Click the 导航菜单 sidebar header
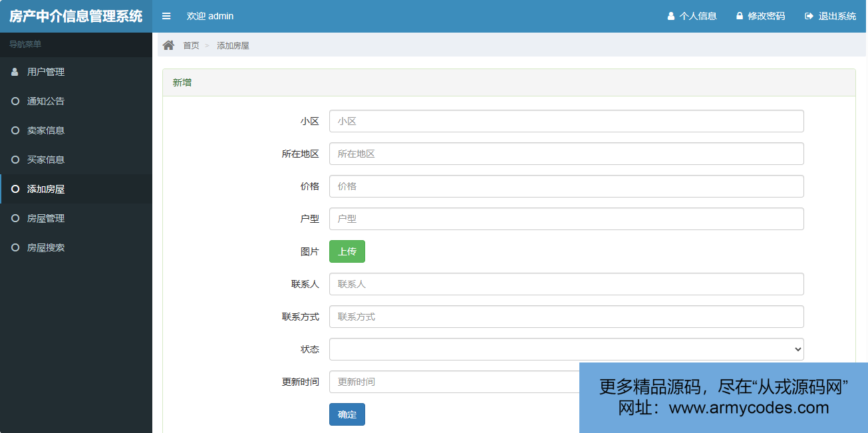868x433 pixels. (25, 44)
